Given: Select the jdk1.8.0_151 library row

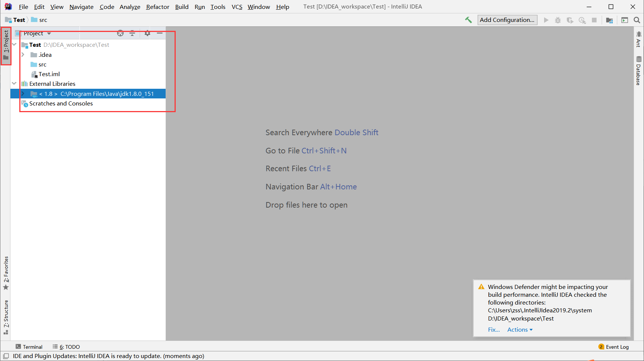Looking at the screenshot, I should [88, 94].
